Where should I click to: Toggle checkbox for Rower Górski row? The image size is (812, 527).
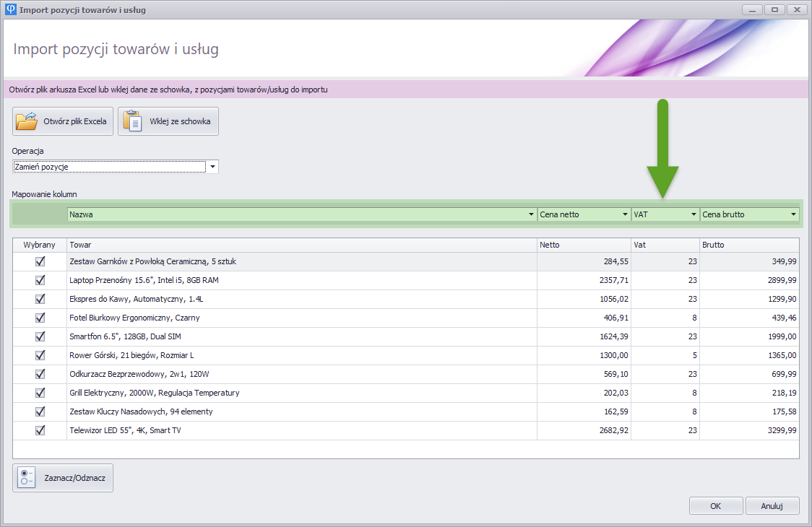click(40, 355)
